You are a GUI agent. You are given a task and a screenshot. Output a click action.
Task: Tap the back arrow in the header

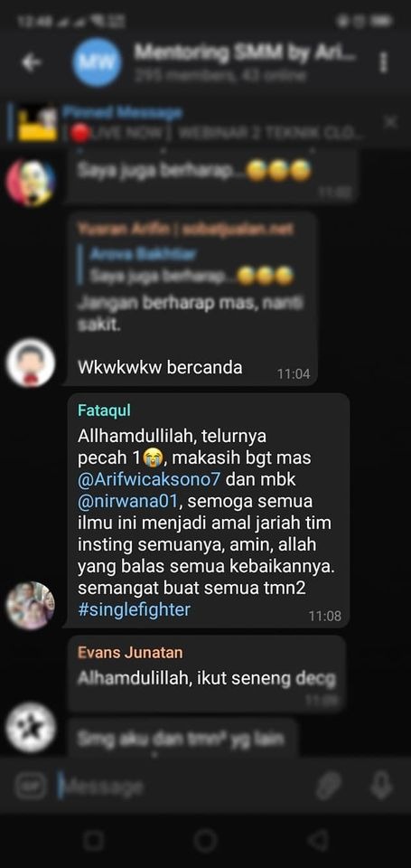click(32, 62)
